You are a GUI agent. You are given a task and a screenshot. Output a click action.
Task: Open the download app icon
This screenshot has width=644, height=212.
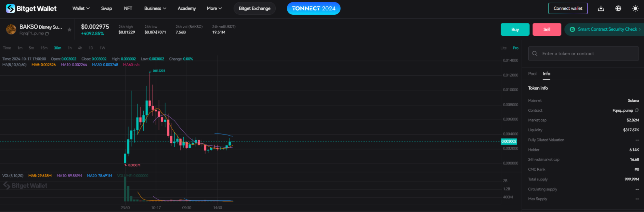601,8
